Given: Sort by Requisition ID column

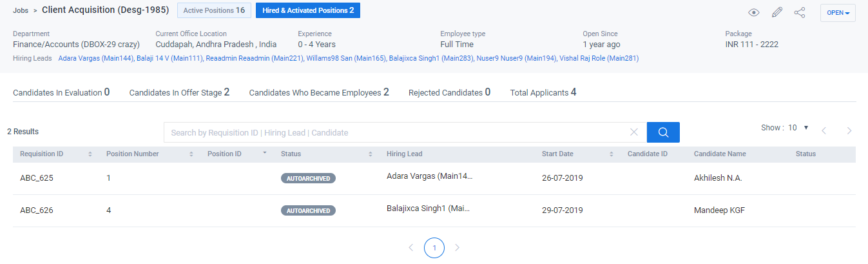Looking at the screenshot, I should 90,154.
